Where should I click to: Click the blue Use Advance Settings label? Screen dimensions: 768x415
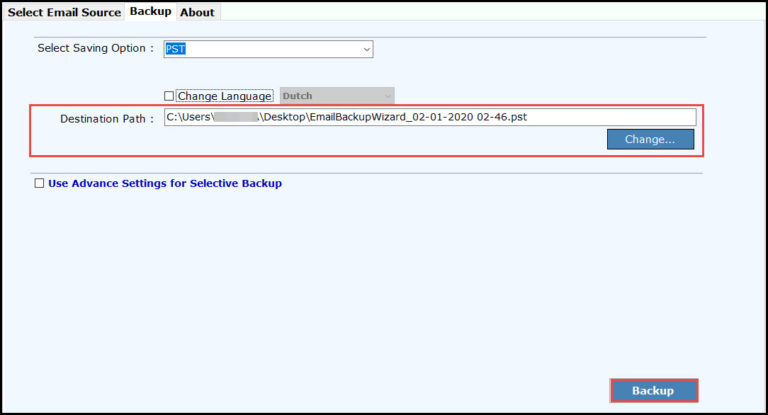[165, 183]
